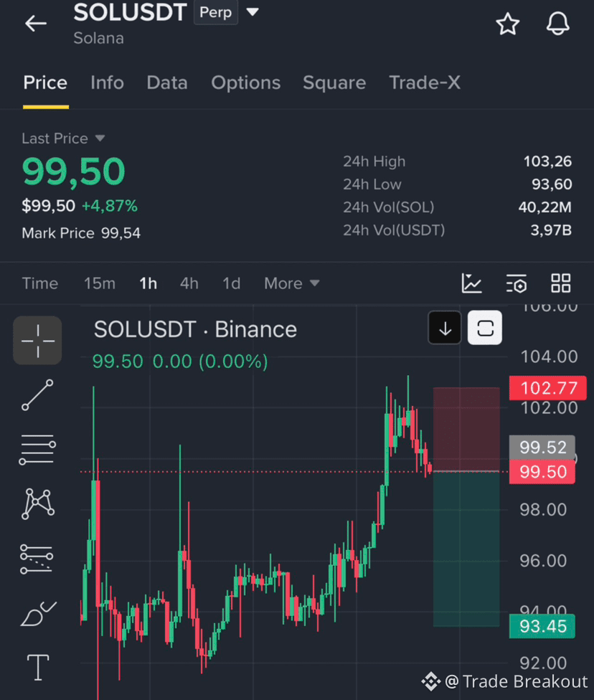This screenshot has height=700, width=594.
Task: Click the 24h Vol(SOL) value 40,22M
Action: [x=545, y=207]
